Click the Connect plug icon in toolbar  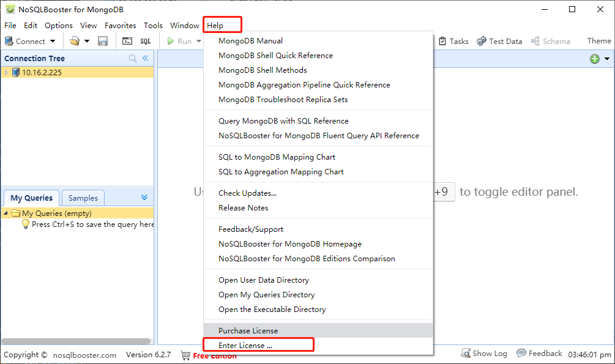9,41
